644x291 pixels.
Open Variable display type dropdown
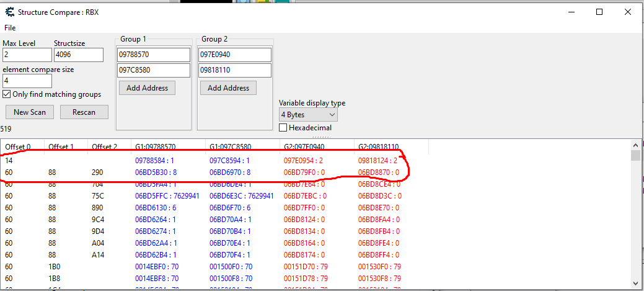tap(308, 114)
